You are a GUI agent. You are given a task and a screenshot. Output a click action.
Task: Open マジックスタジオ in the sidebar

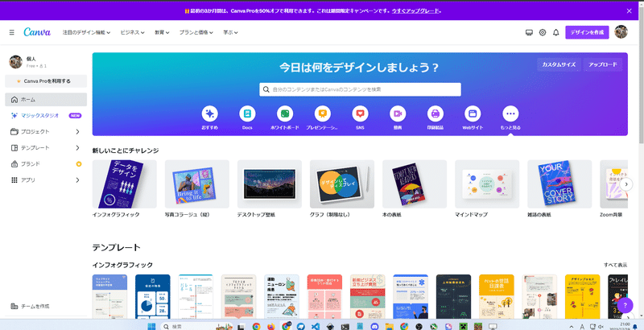coord(46,116)
